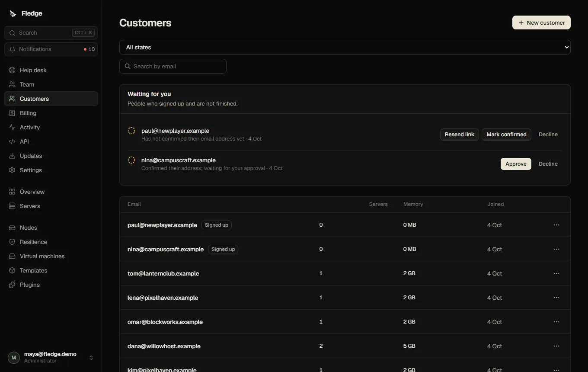
Task: Mark paul@newplayer.example as confirmed
Action: [506, 135]
